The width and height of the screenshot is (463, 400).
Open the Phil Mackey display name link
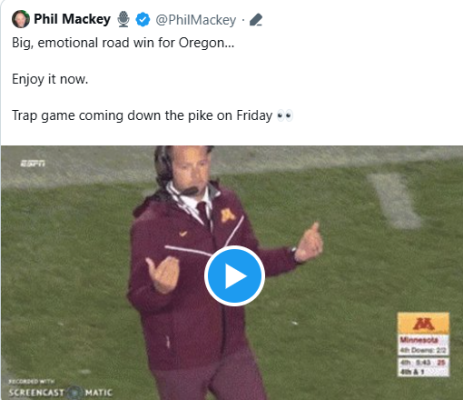pyautogui.click(x=72, y=19)
